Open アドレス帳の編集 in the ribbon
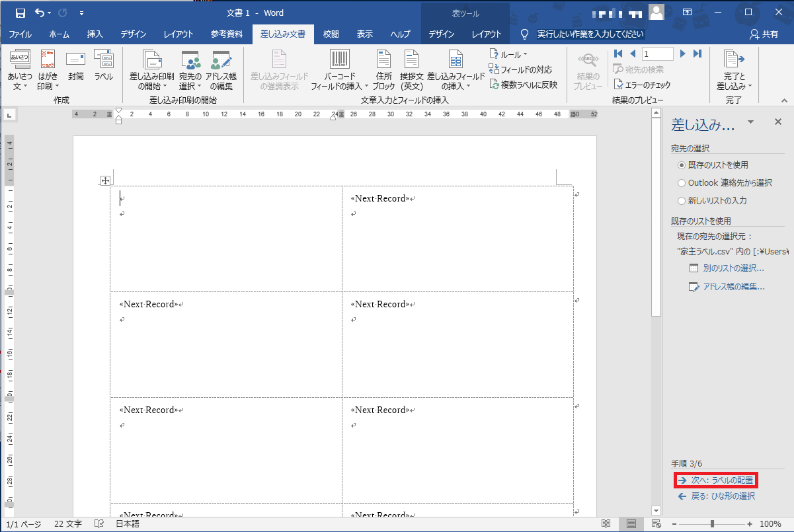794x532 pixels. [x=221, y=71]
